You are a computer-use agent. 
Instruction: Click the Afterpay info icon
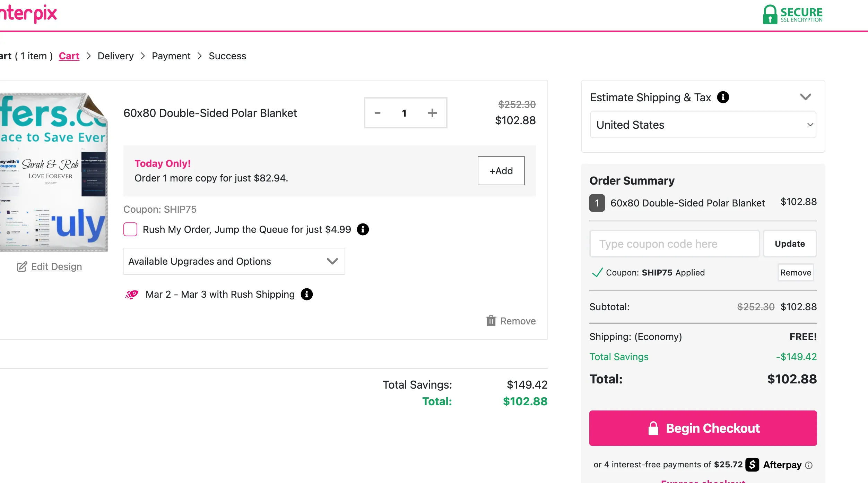809,465
